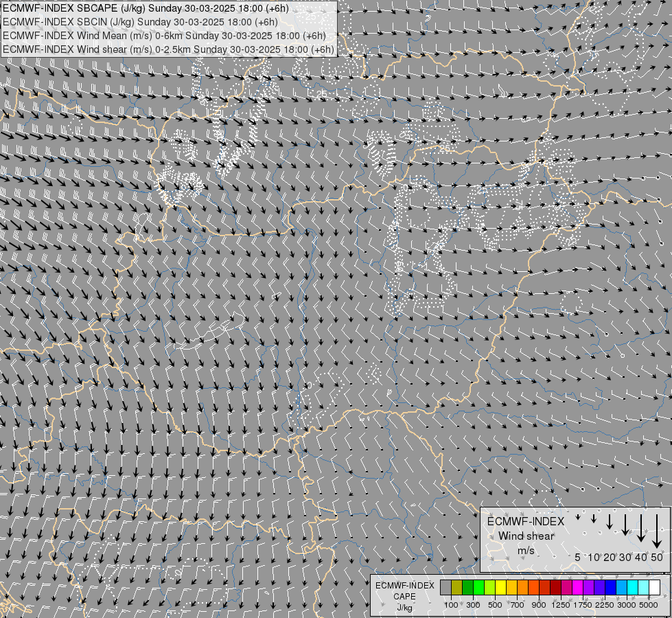This screenshot has width=672, height=618.
Task: Click the 300 tick label on CAPE scale
Action: (x=473, y=605)
